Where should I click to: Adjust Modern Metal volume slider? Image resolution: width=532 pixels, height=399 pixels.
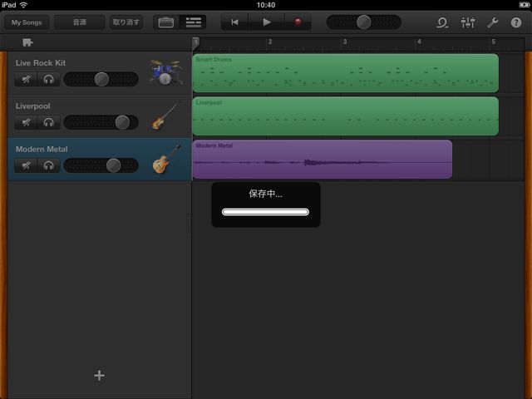[101, 165]
